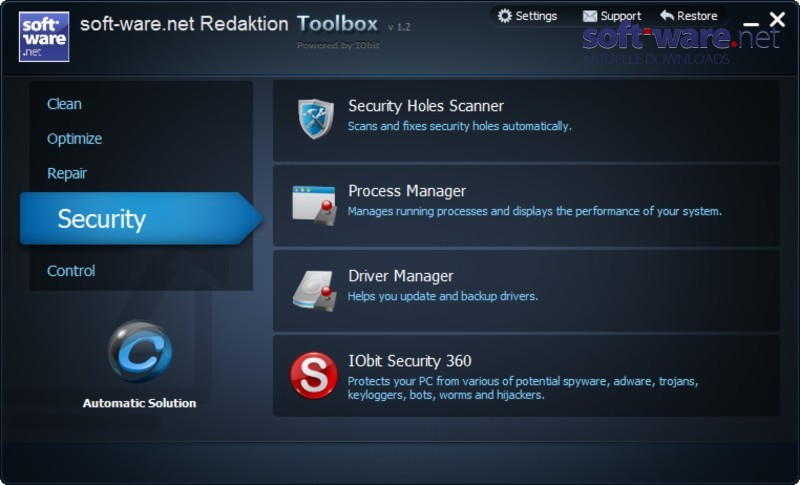Image resolution: width=800 pixels, height=485 pixels.
Task: Click the 'Powered by IObit' text
Action: pyautogui.click(x=338, y=45)
